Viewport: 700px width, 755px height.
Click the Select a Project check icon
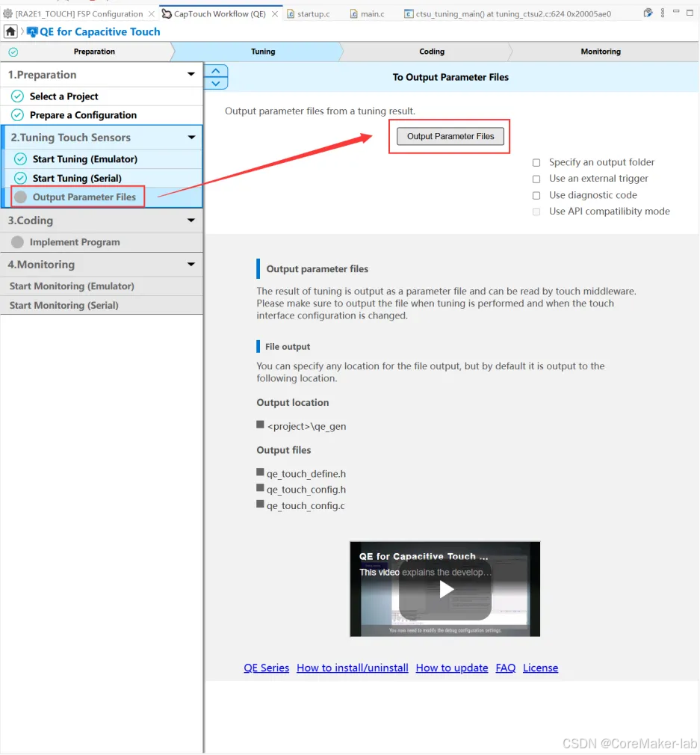[17, 96]
